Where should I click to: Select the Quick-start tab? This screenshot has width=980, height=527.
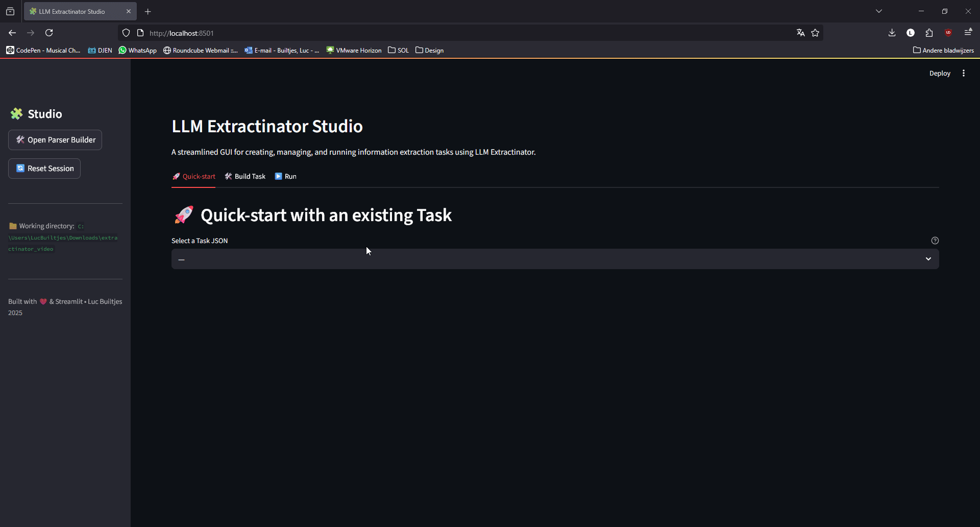(193, 177)
